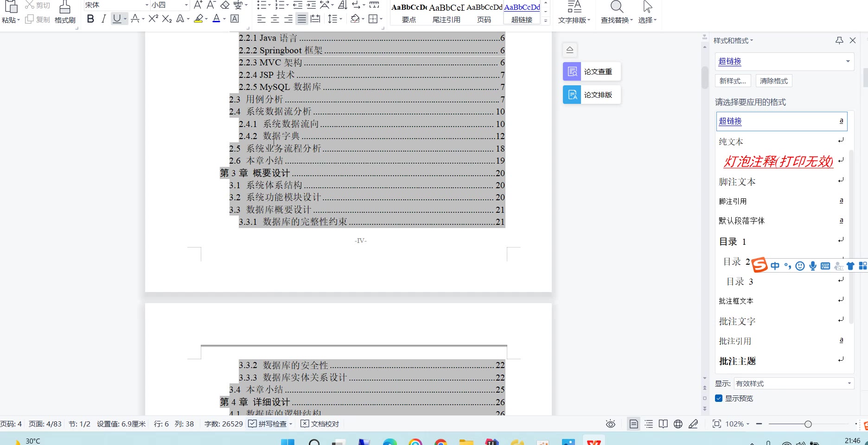Image resolution: width=868 pixels, height=445 pixels.
Task: Open 查找替换 find and replace
Action: 617,20
